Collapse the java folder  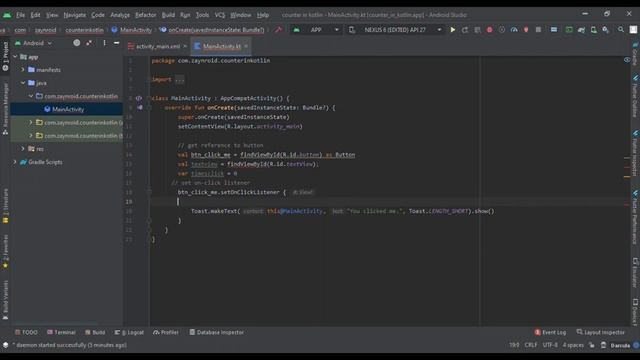pos(23,83)
